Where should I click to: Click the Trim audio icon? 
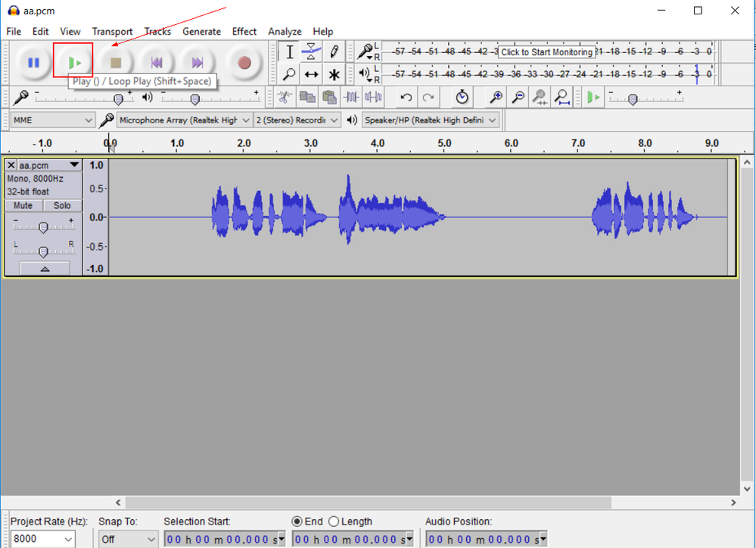click(x=351, y=98)
